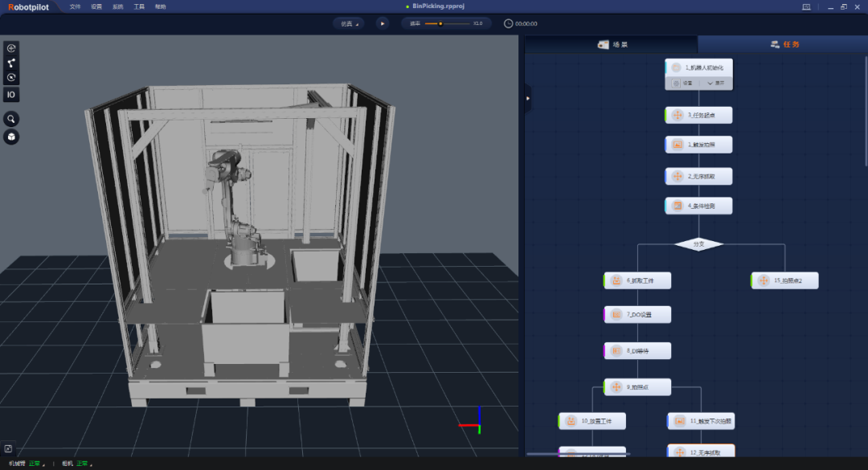Click the magnifier zoom icon in left toolbar

click(11, 119)
